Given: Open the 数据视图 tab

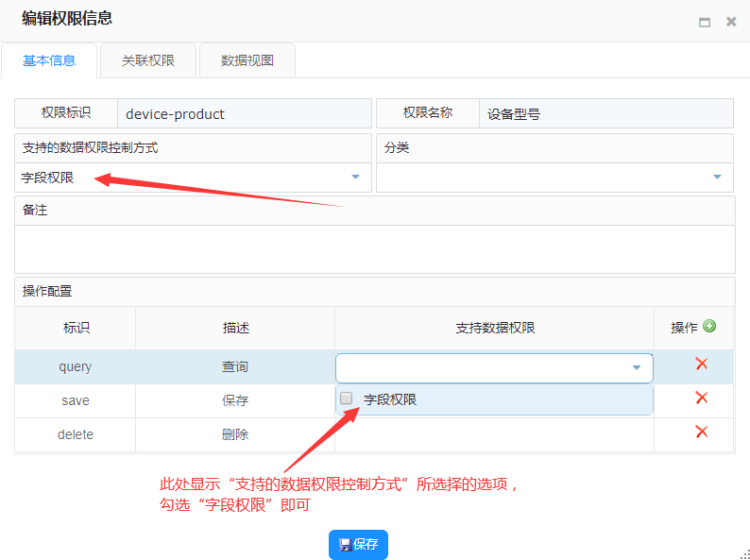Looking at the screenshot, I should coord(247,60).
